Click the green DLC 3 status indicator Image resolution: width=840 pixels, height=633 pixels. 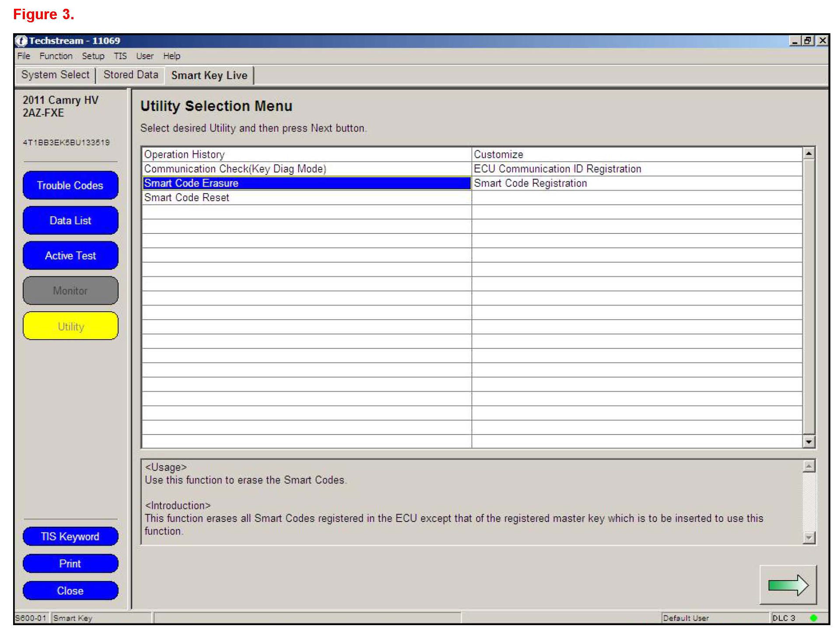click(813, 618)
